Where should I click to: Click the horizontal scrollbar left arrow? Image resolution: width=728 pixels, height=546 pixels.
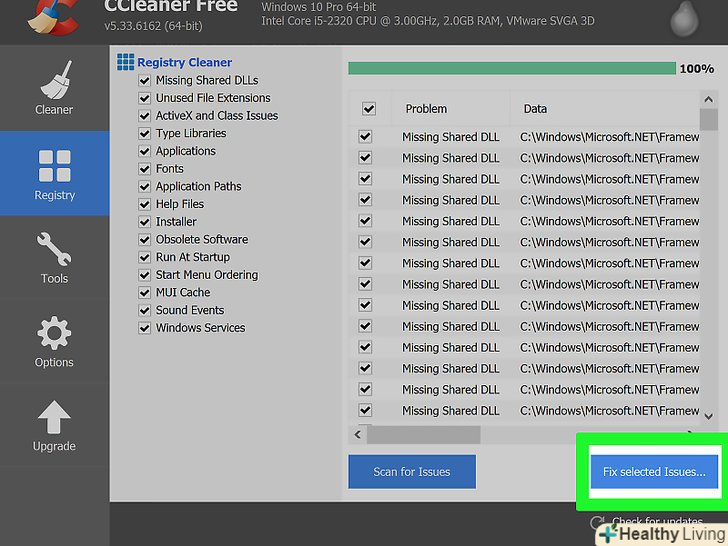[358, 435]
